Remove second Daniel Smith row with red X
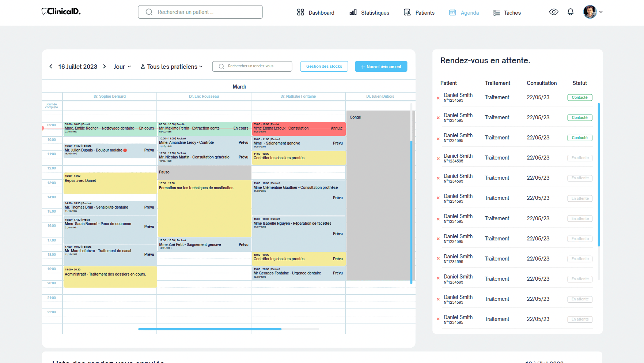Image resolution: width=644 pixels, height=363 pixels. tap(438, 118)
